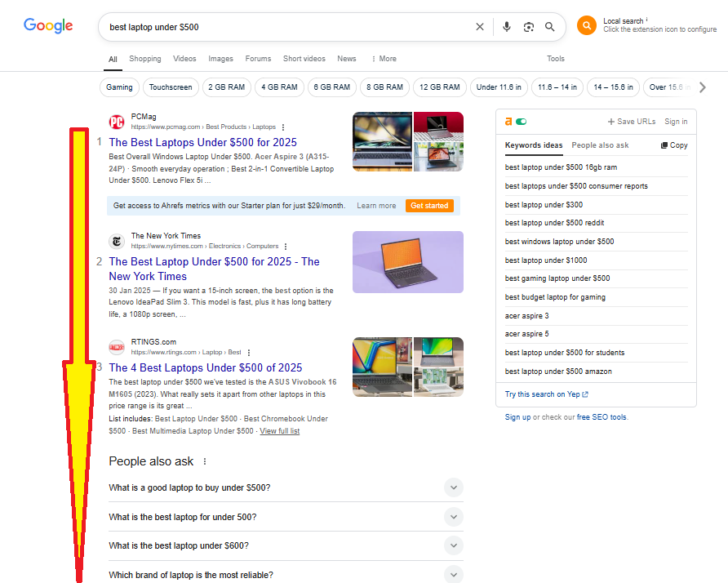Click the Sign up link below sidebar
The width and height of the screenshot is (728, 583).
[517, 417]
